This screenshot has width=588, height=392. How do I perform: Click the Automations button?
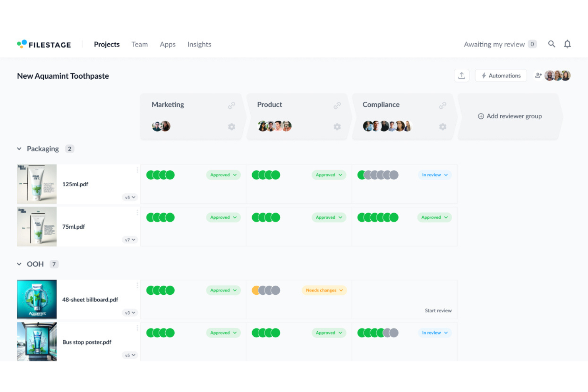(x=501, y=75)
